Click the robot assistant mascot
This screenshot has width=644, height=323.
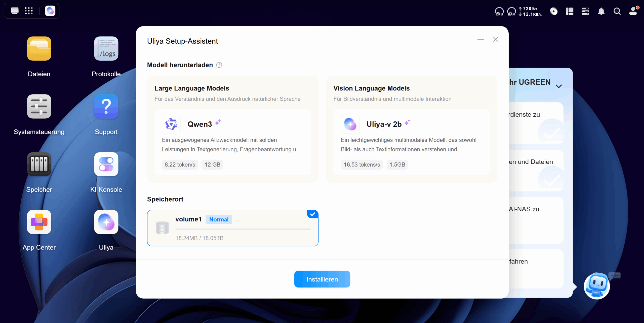tap(596, 286)
